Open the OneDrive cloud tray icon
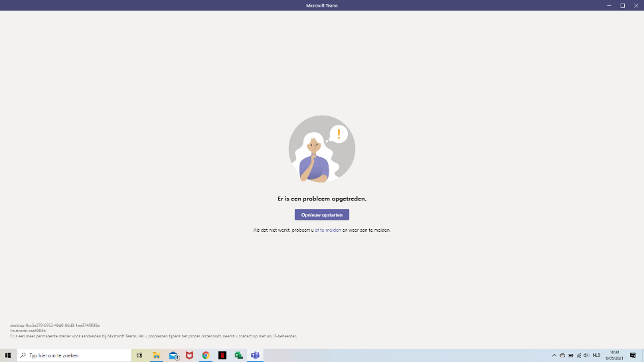644x362 pixels. (562, 355)
